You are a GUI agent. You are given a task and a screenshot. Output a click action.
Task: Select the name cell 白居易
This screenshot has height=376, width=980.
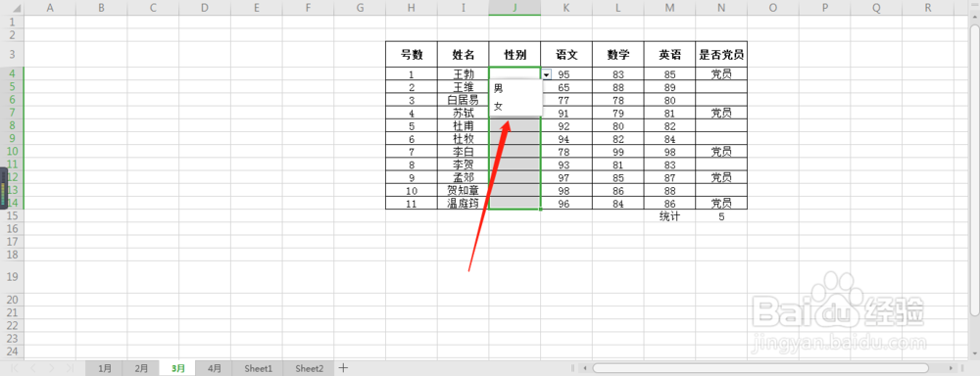[464, 100]
